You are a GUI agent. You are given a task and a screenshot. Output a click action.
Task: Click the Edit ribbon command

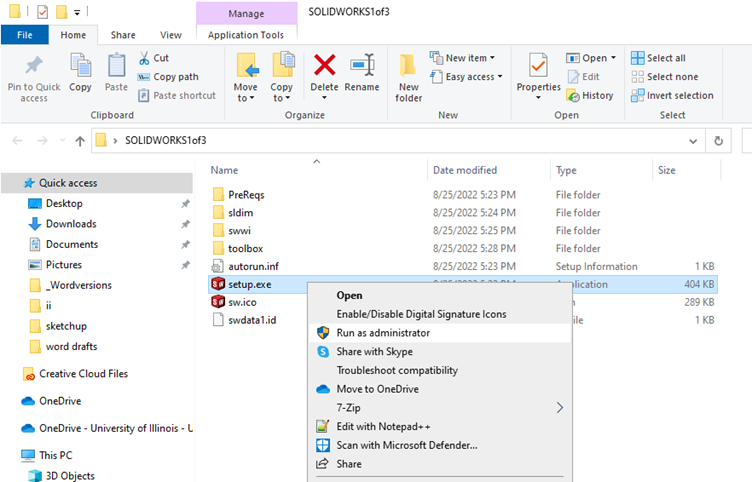coord(584,77)
